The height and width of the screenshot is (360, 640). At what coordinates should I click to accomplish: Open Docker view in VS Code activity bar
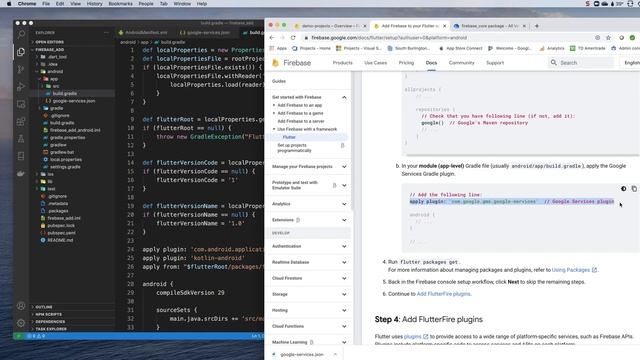pyautogui.click(x=21, y=173)
